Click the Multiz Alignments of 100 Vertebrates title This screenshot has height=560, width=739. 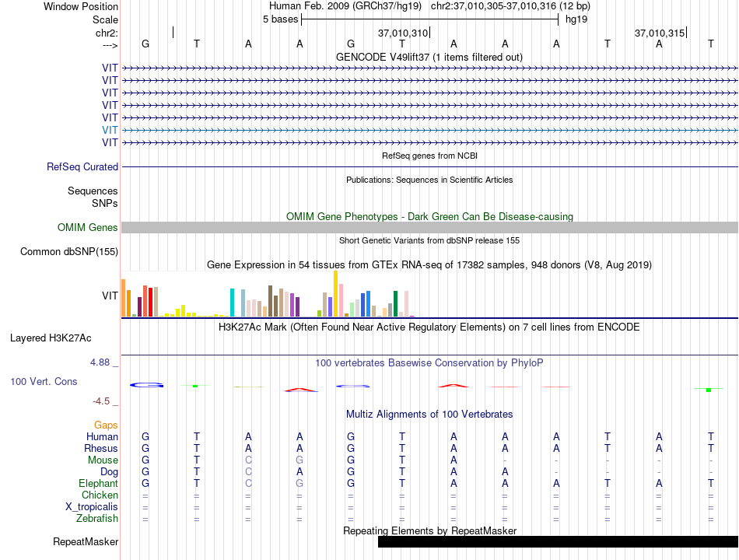pos(429,415)
